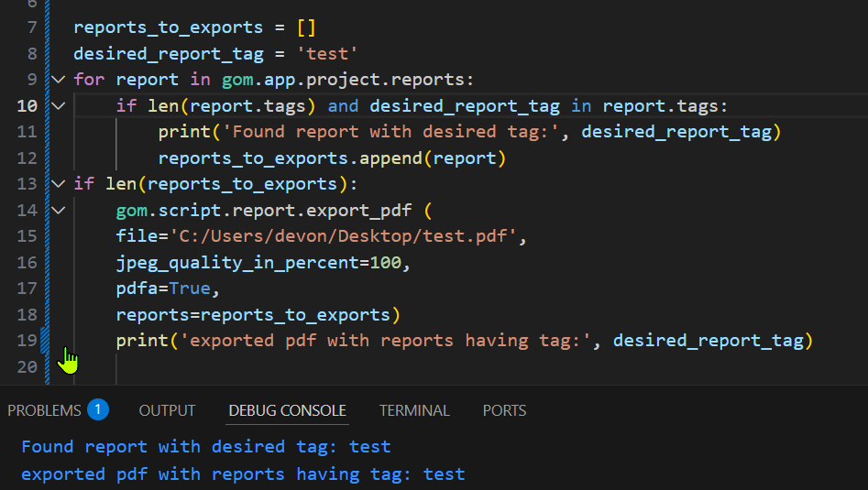This screenshot has width=868, height=490.
Task: Place cursor on the 'test' string at line 8
Action: (x=333, y=53)
